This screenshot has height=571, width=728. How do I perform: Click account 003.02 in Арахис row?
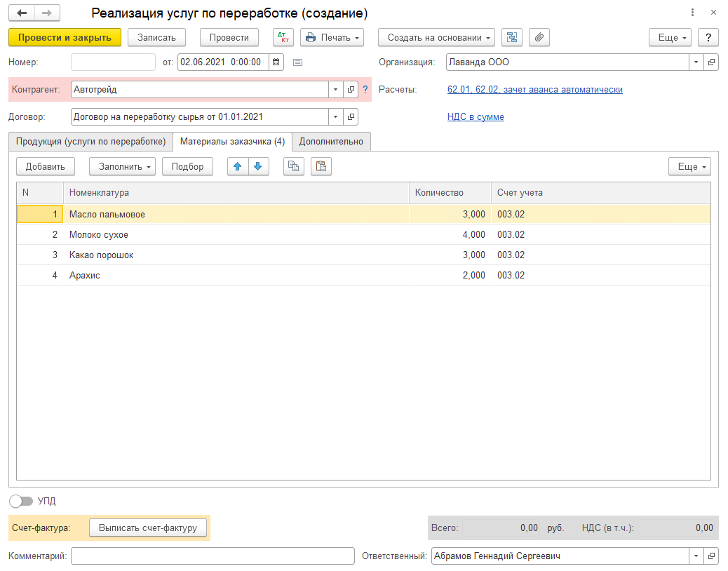[x=511, y=275]
